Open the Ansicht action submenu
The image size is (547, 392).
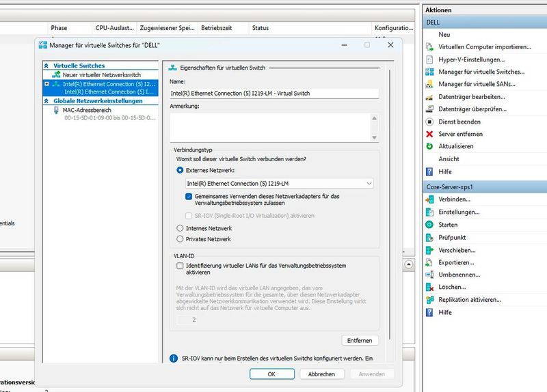[x=449, y=159]
